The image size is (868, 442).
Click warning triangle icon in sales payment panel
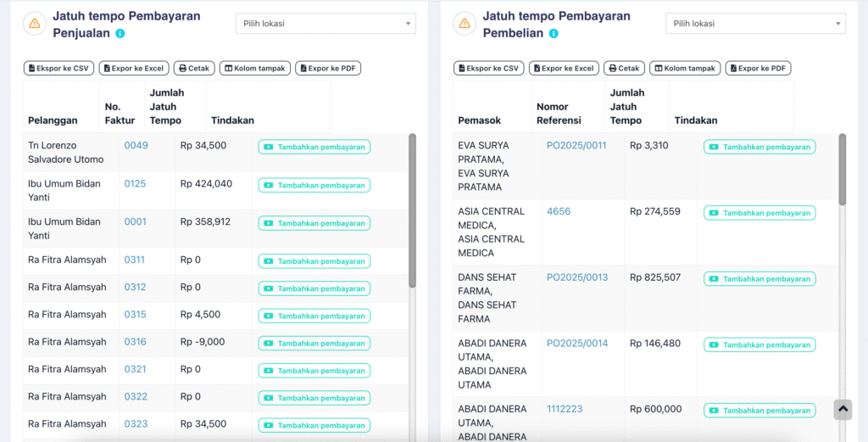35,24
